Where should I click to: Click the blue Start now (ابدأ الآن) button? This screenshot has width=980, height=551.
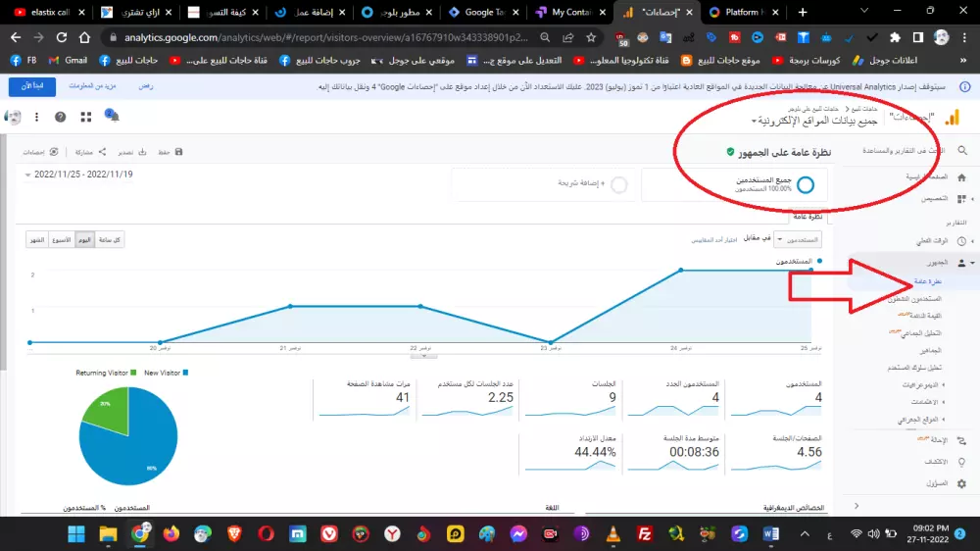coord(32,86)
